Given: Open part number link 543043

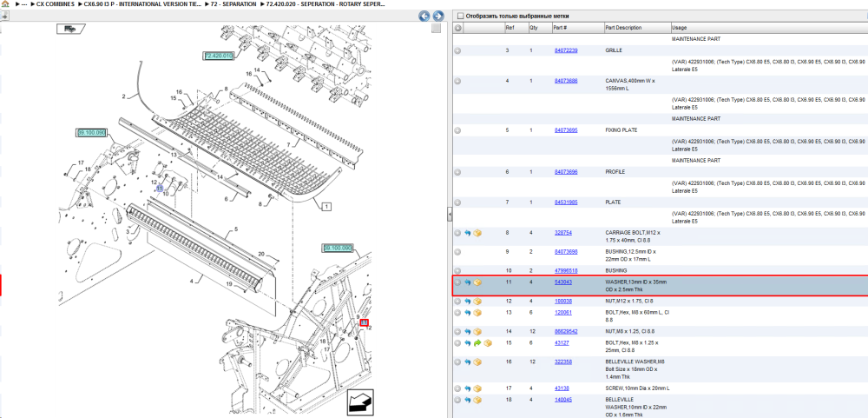Looking at the screenshot, I should [563, 282].
